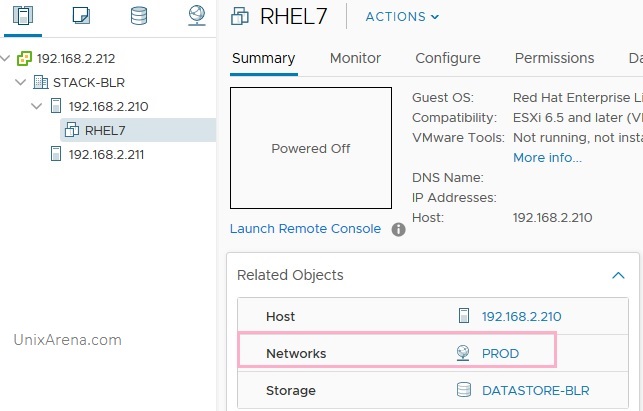
Task: Click the Related Objects heading
Action: pos(290,275)
